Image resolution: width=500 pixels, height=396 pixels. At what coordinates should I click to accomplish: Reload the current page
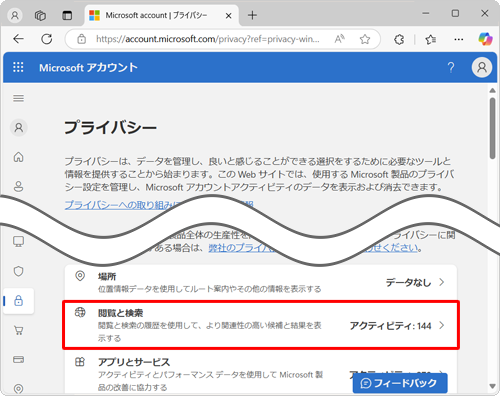coord(47,39)
